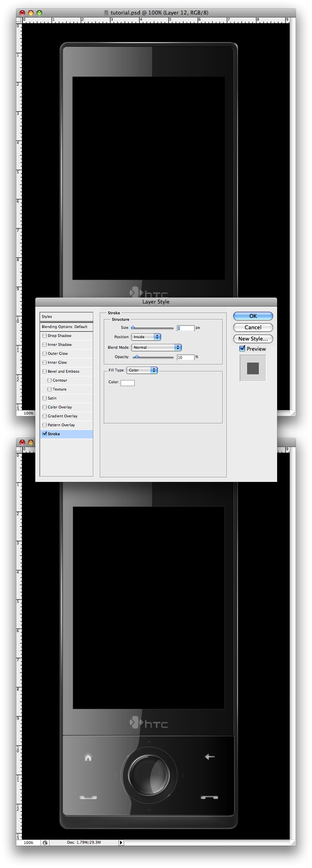The width and height of the screenshot is (312, 868).
Task: Click the New Style... button
Action: [253, 339]
